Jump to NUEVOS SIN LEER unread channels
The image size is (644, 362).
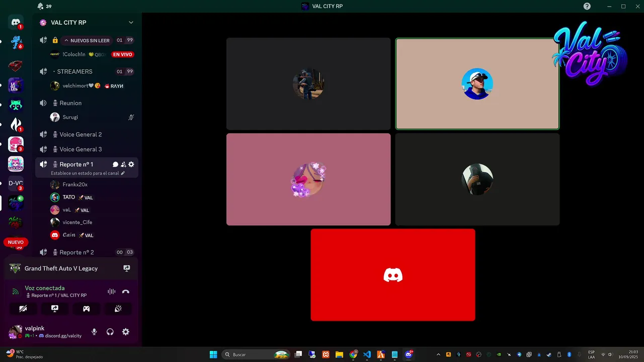click(x=87, y=40)
